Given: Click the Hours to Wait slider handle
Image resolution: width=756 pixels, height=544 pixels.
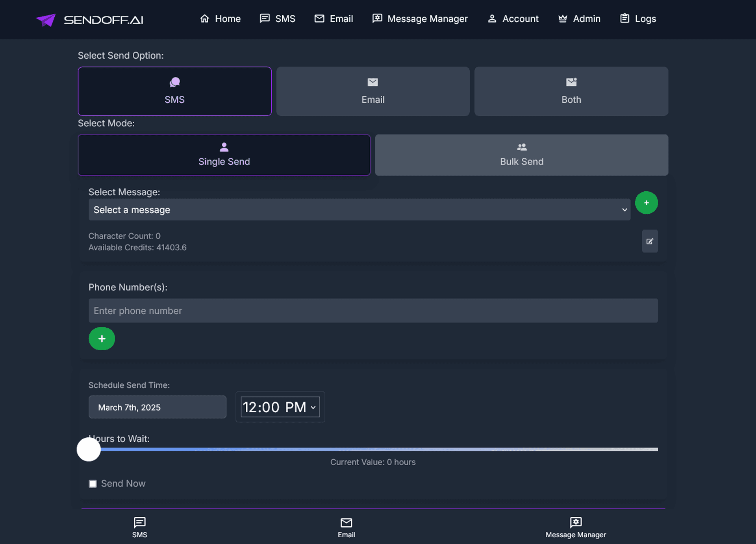Looking at the screenshot, I should point(89,449).
